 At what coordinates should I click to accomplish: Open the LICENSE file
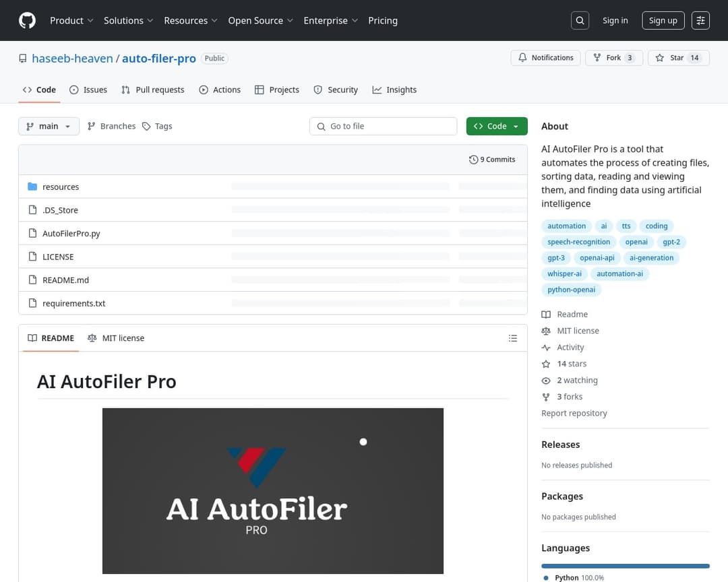(x=58, y=257)
